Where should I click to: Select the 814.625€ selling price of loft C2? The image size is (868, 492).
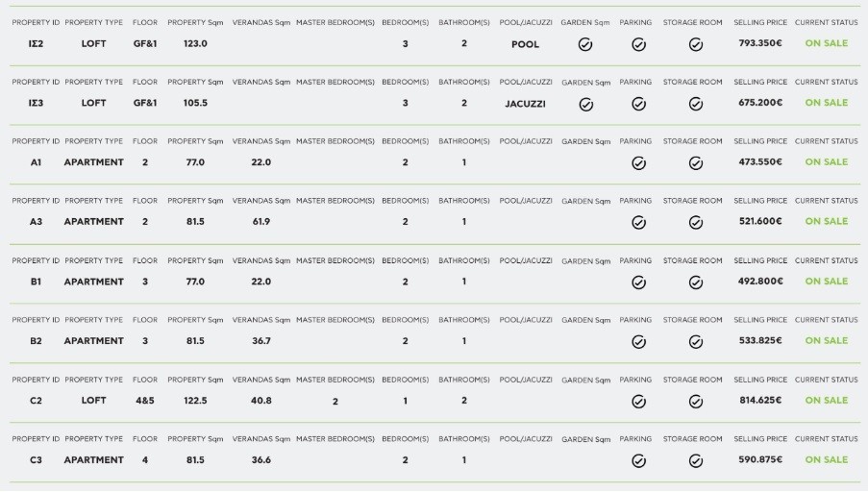760,401
